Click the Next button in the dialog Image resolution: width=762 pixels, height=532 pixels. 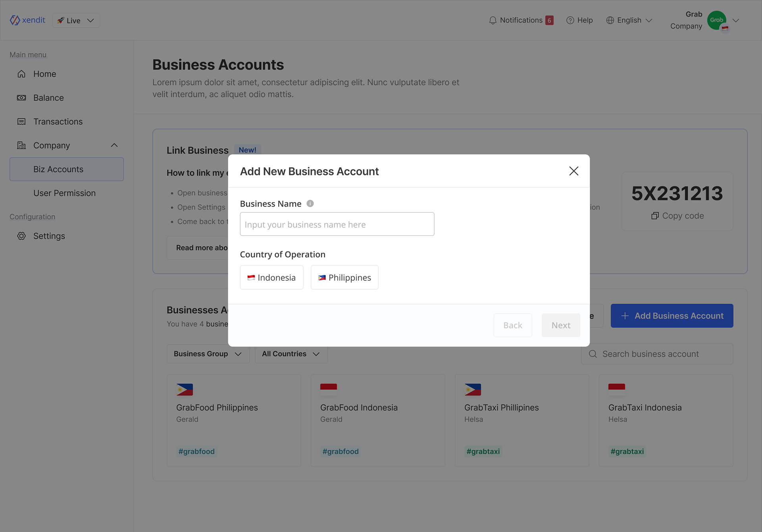(x=560, y=325)
